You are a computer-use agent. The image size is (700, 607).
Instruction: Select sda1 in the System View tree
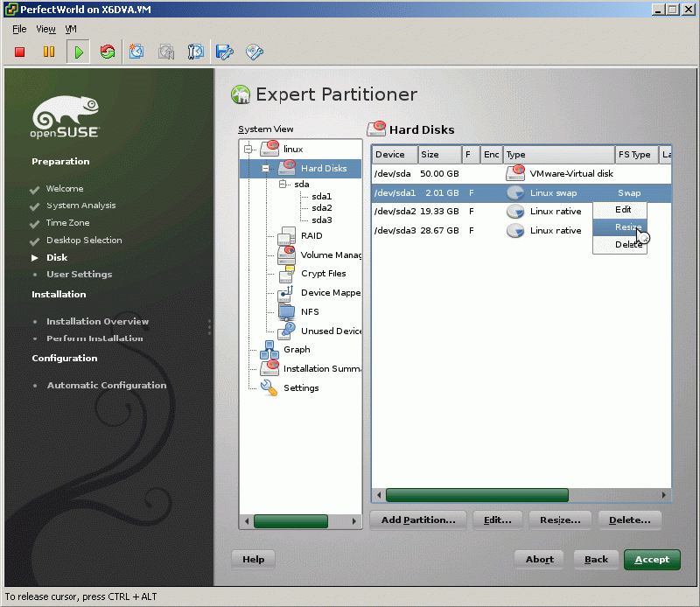tap(321, 197)
